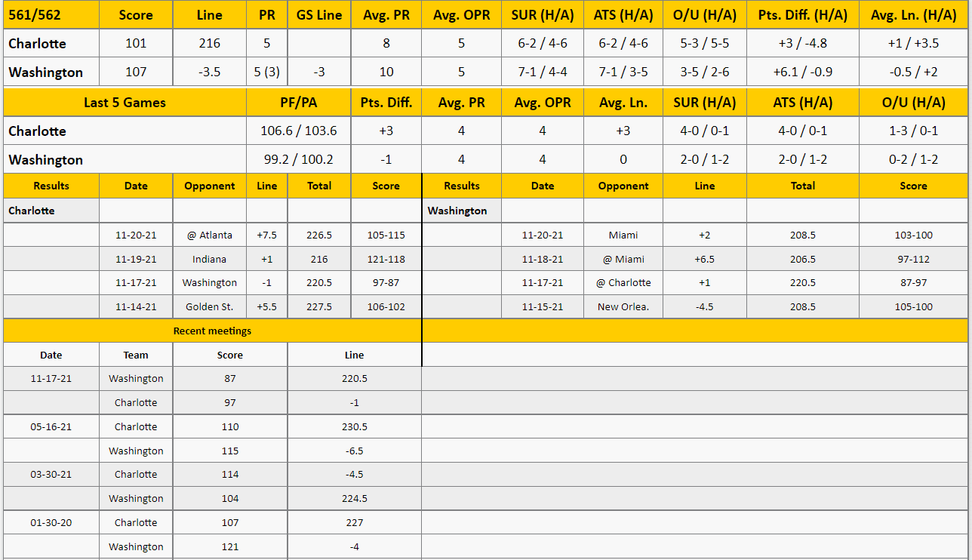Click Washington score 107

[x=136, y=72]
